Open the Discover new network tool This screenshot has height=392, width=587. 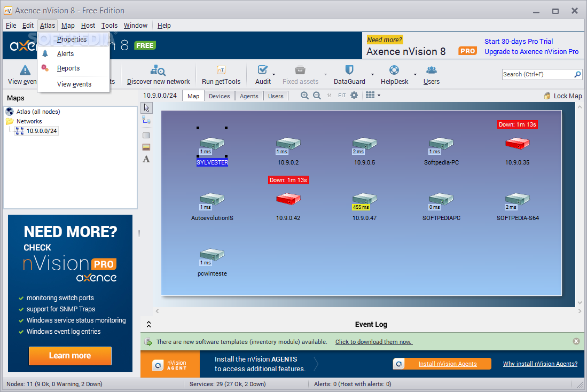(158, 75)
